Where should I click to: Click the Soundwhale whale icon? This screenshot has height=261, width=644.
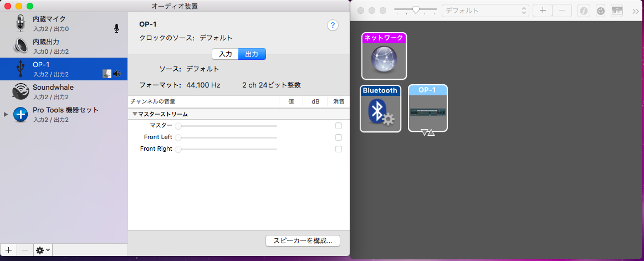pyautogui.click(x=21, y=91)
